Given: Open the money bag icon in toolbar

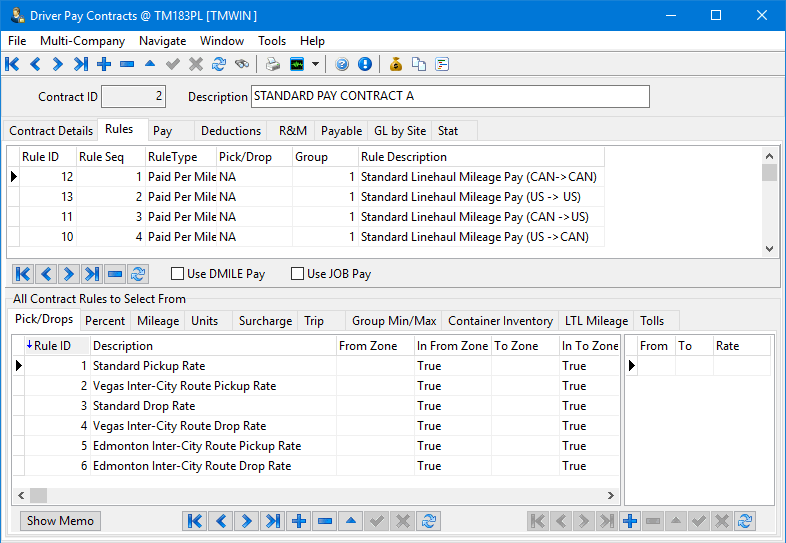Looking at the screenshot, I should [396, 64].
